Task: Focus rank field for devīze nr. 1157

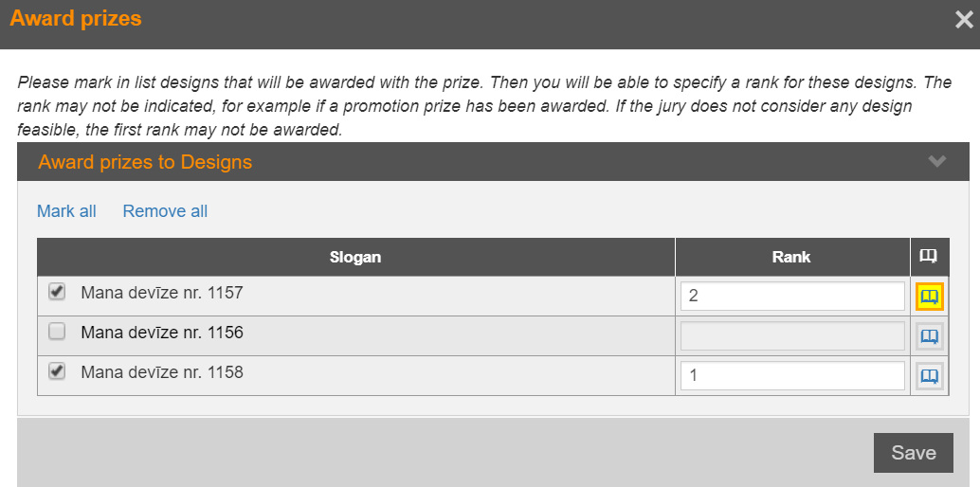Action: (x=792, y=296)
